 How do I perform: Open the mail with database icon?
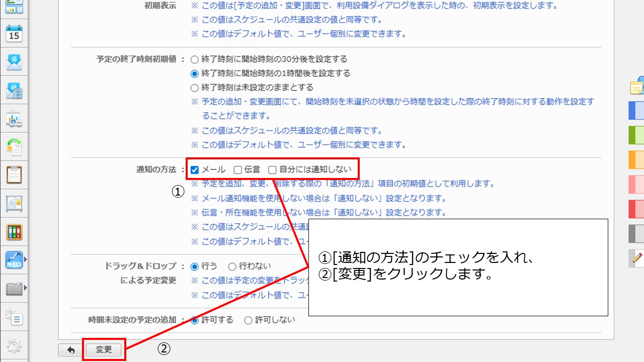[14, 90]
